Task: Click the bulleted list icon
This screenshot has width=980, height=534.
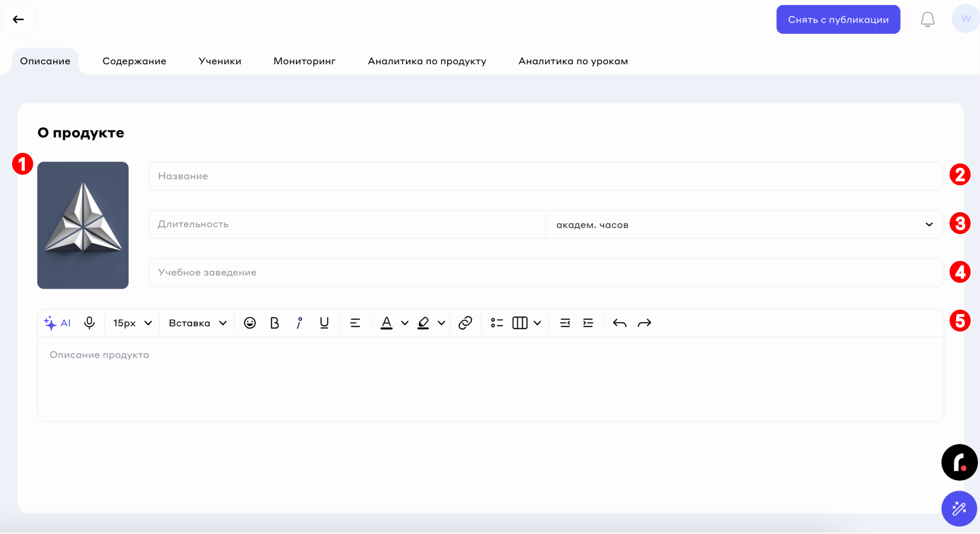Action: 497,323
